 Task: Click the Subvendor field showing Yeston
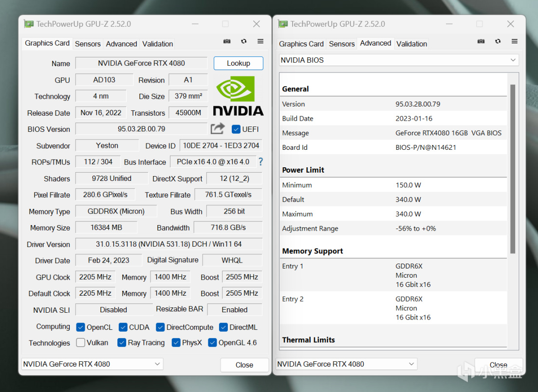pyautogui.click(x=107, y=145)
